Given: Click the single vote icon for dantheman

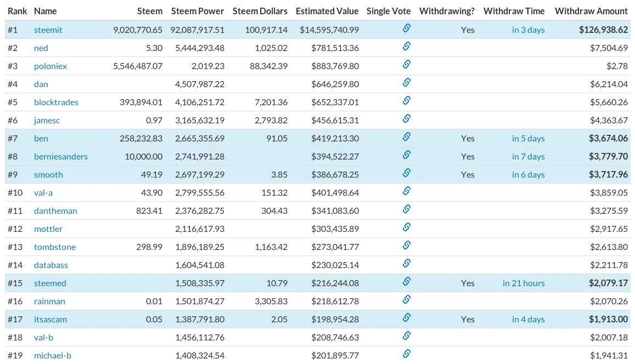Looking at the screenshot, I should (407, 209).
